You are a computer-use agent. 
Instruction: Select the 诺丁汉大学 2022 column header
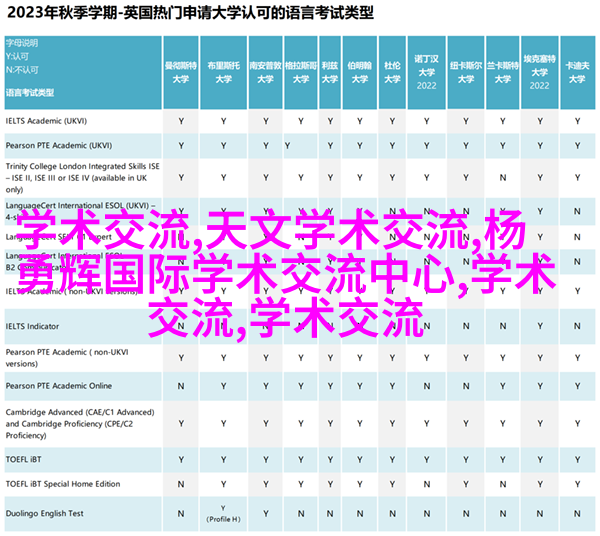pos(426,72)
